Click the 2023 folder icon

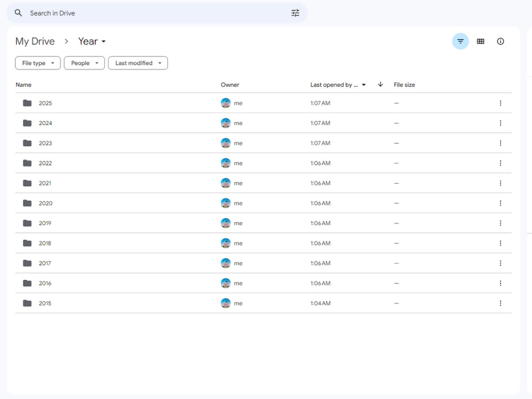[x=27, y=143]
